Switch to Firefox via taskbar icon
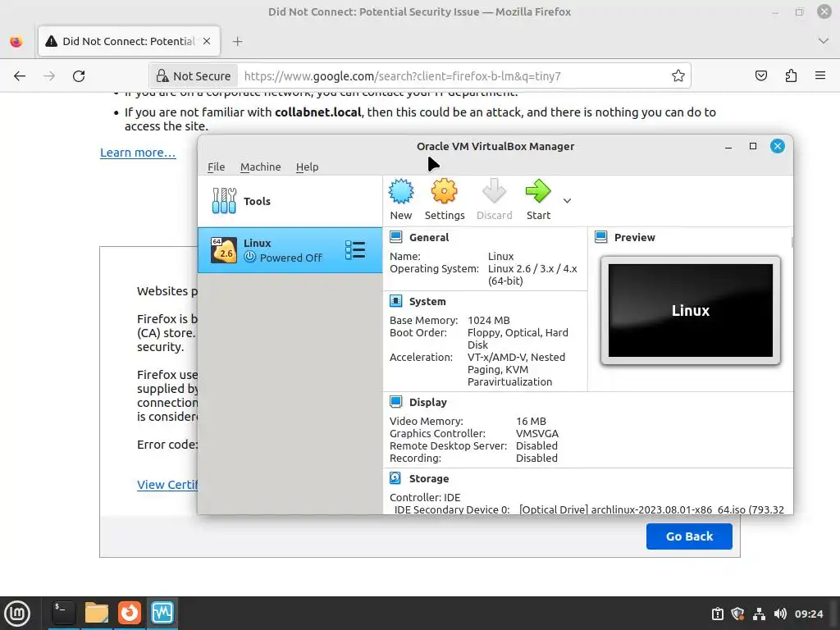Screen dimensions: 840x630 point(129,613)
